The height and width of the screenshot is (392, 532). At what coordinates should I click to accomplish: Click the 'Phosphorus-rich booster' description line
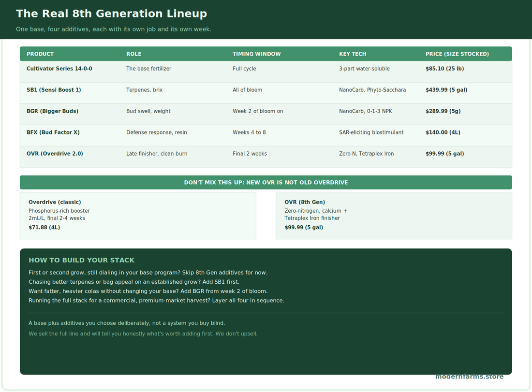(x=59, y=211)
